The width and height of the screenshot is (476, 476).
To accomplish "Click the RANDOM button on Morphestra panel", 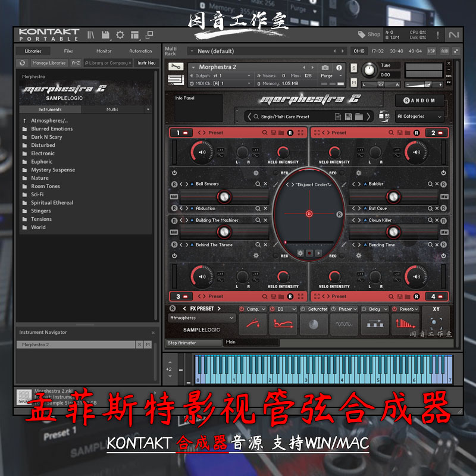I will pos(418,101).
